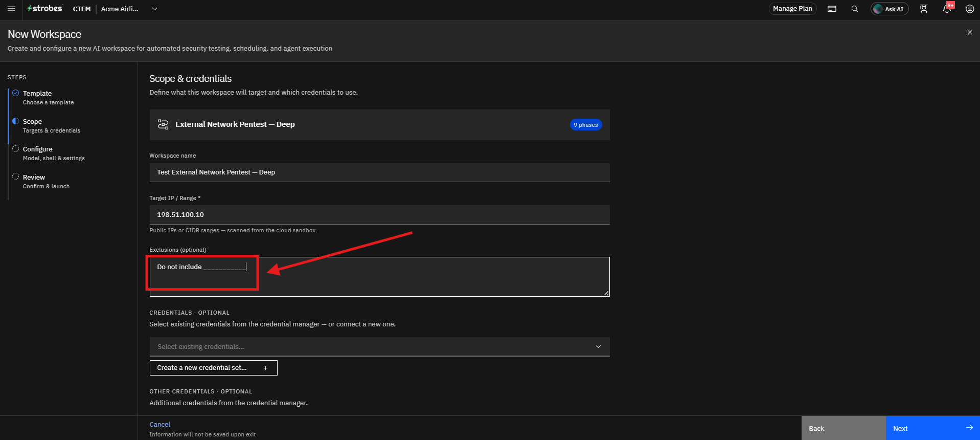
Task: Select the Scope step
Action: (x=51, y=126)
